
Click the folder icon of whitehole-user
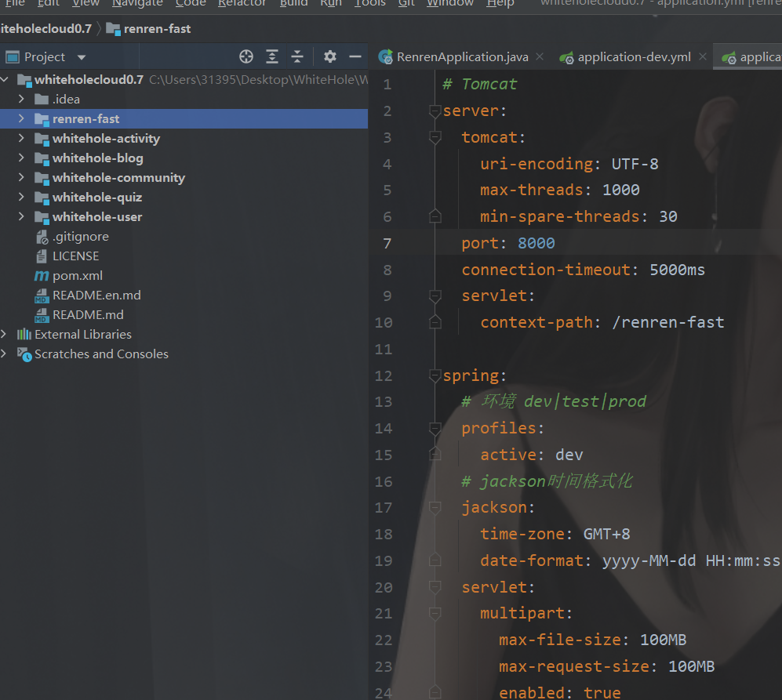42,217
